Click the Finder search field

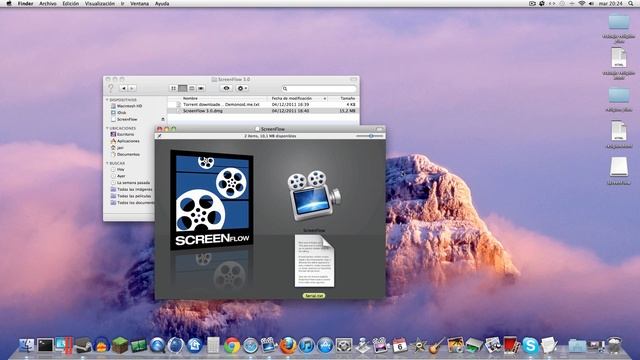[319, 89]
